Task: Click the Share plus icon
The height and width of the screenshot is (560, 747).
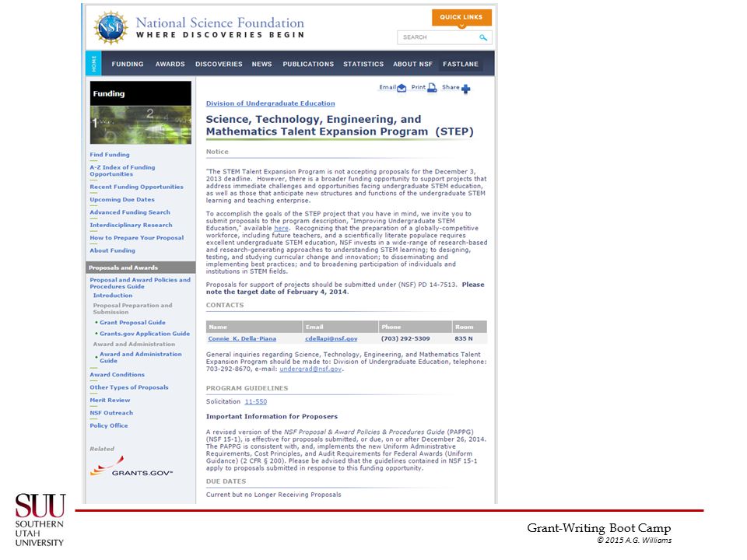Action: [466, 89]
